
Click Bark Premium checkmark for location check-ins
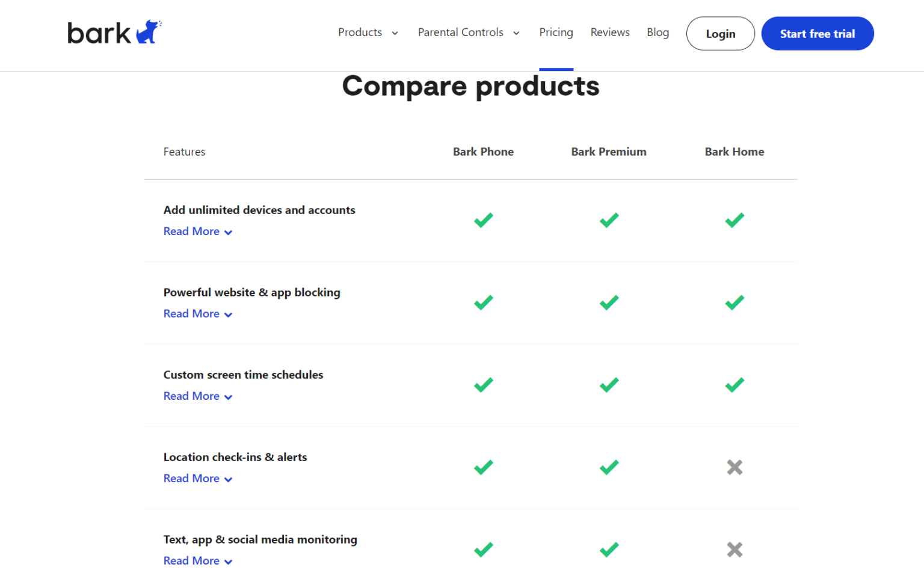click(609, 467)
